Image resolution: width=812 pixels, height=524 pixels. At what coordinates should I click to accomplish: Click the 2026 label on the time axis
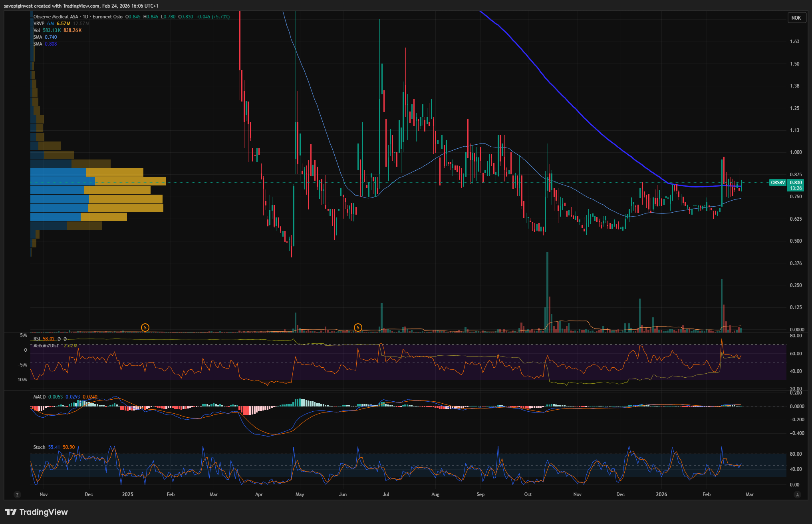(661, 494)
